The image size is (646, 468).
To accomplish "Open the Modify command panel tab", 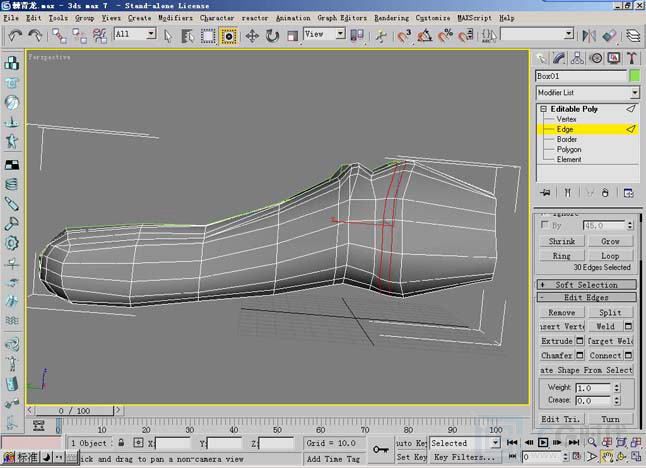I will point(559,58).
